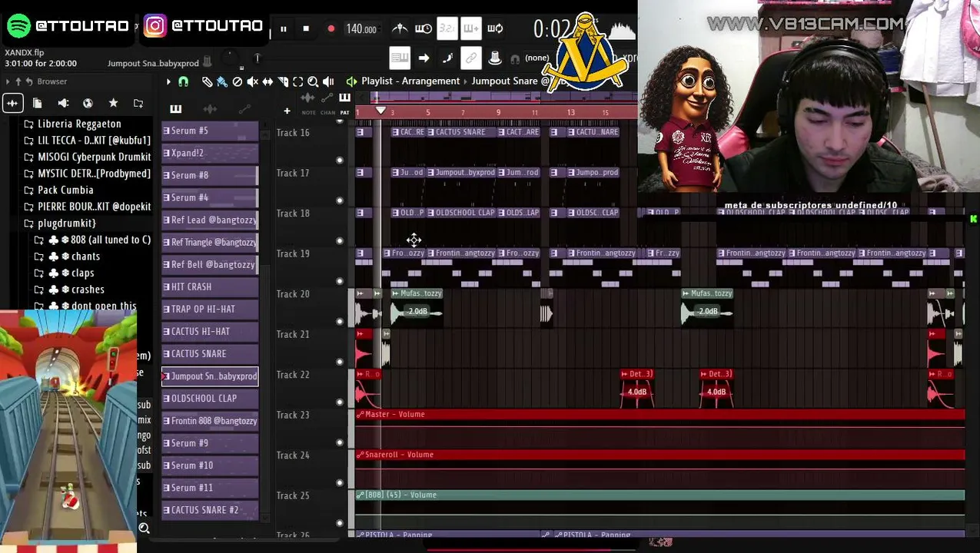Open the Browser All tab icon

12,103
